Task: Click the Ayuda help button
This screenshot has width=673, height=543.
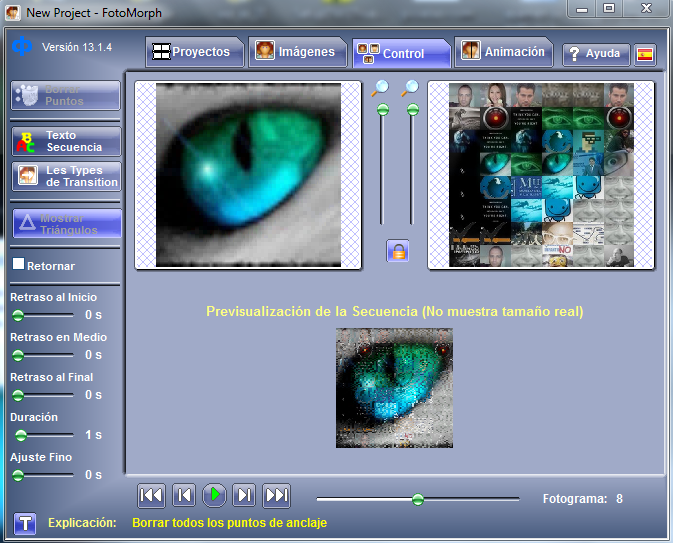Action: tap(595, 54)
